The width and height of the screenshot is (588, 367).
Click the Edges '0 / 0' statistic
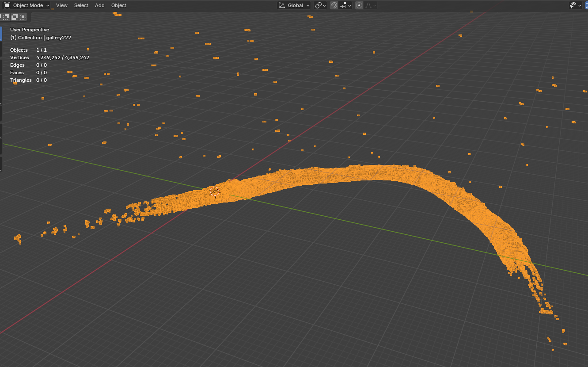42,65
